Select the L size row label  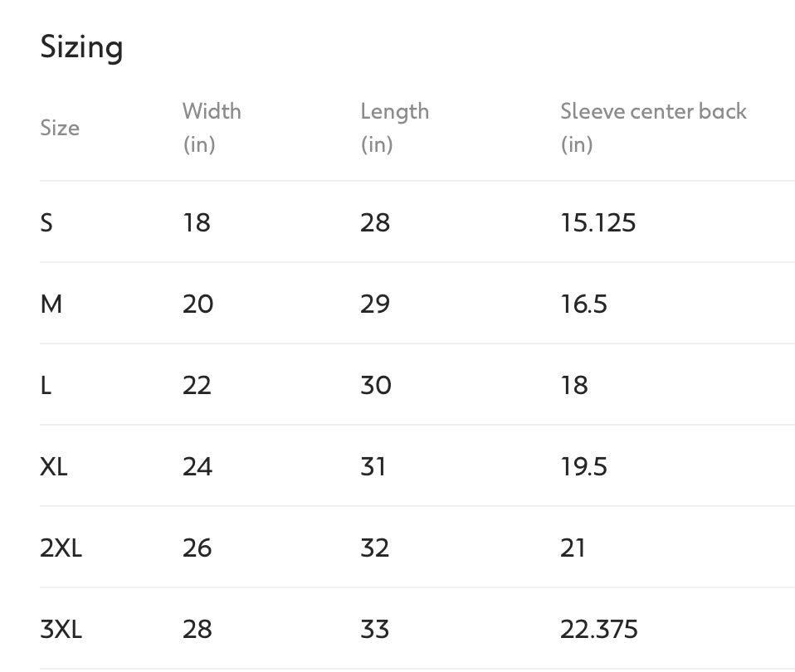(46, 385)
